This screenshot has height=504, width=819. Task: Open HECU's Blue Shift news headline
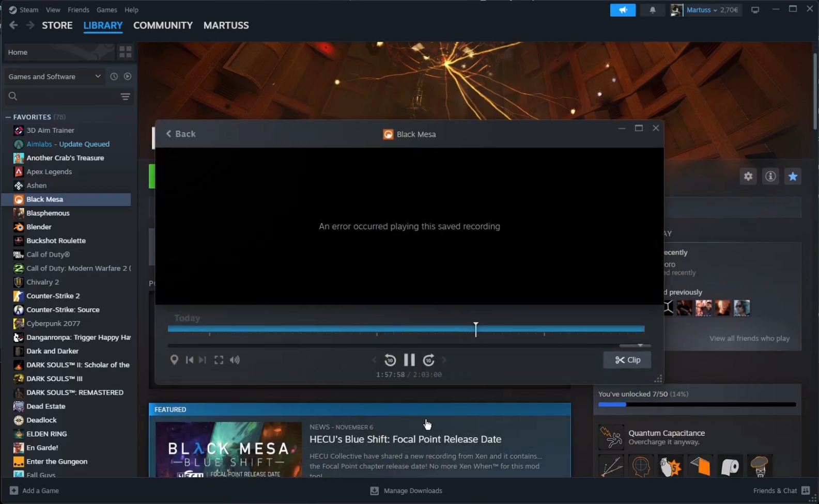[405, 439]
